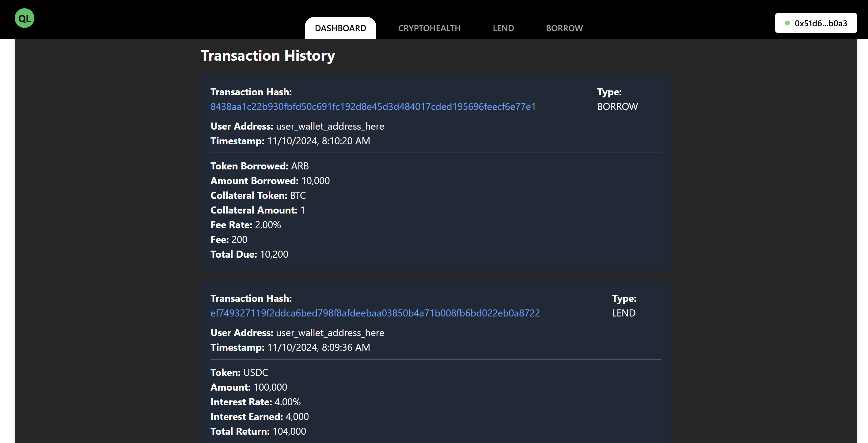The width and height of the screenshot is (868, 443).
Task: Click the Amount Borrowed 10,000 line
Action: [270, 181]
